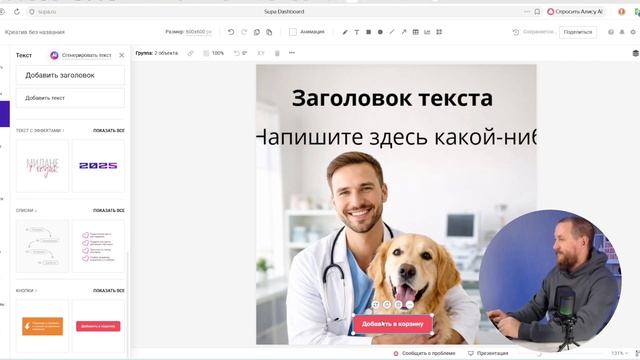
Task: Open notifications bell icon
Action: pyautogui.click(x=622, y=32)
